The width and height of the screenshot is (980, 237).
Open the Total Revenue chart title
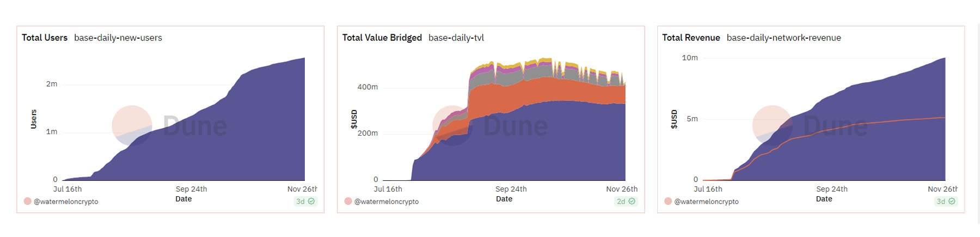(x=691, y=38)
